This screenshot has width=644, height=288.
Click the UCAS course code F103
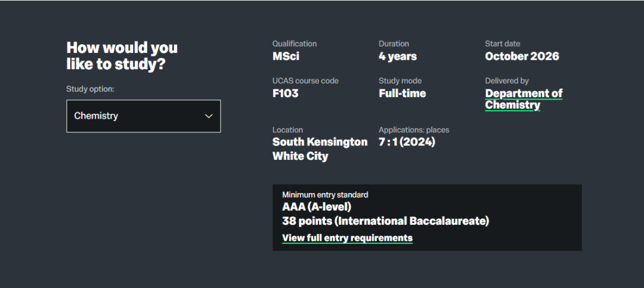[x=285, y=94]
